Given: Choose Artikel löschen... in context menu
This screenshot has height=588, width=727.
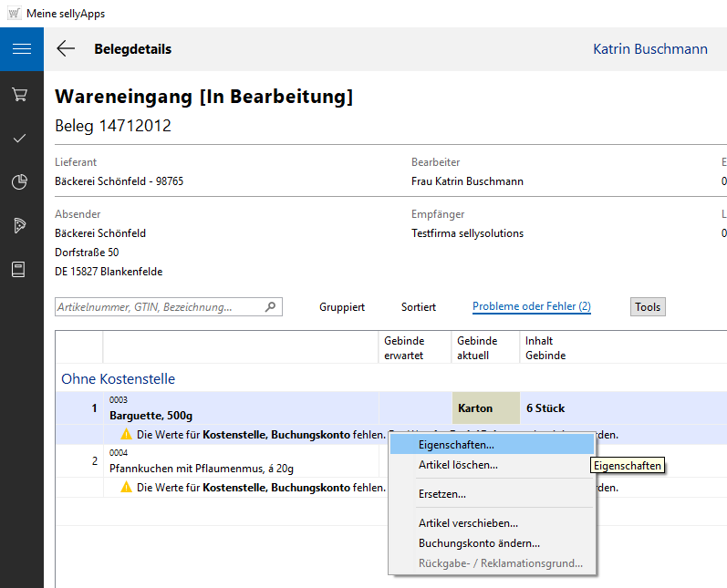Looking at the screenshot, I should coord(458,465).
